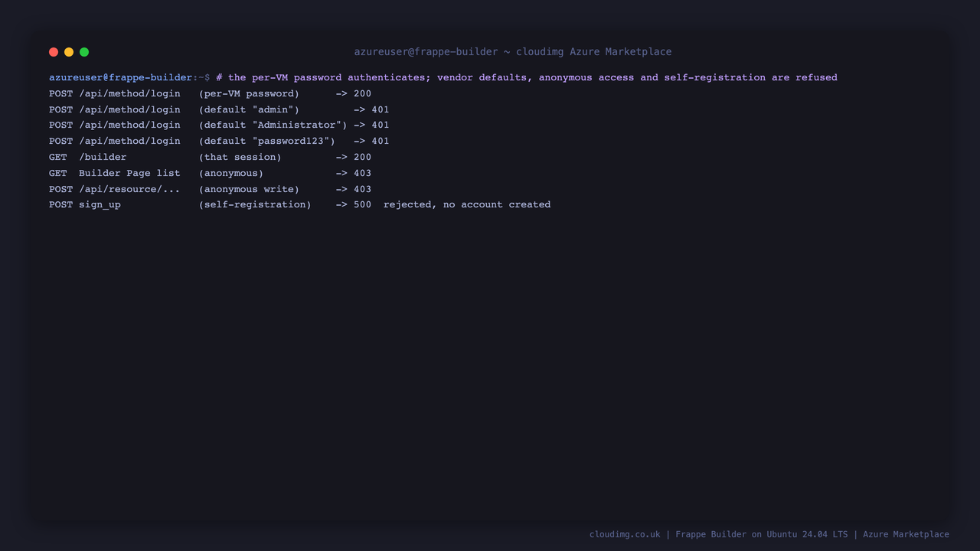Select the per-VM password login line
Screen dimensions: 980x551
click(x=210, y=93)
